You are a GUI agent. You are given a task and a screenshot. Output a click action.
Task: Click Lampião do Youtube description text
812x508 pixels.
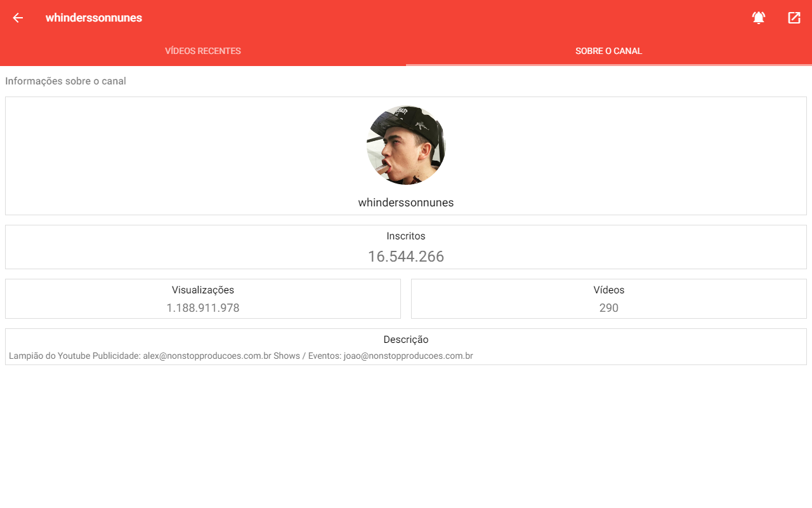tap(49, 356)
